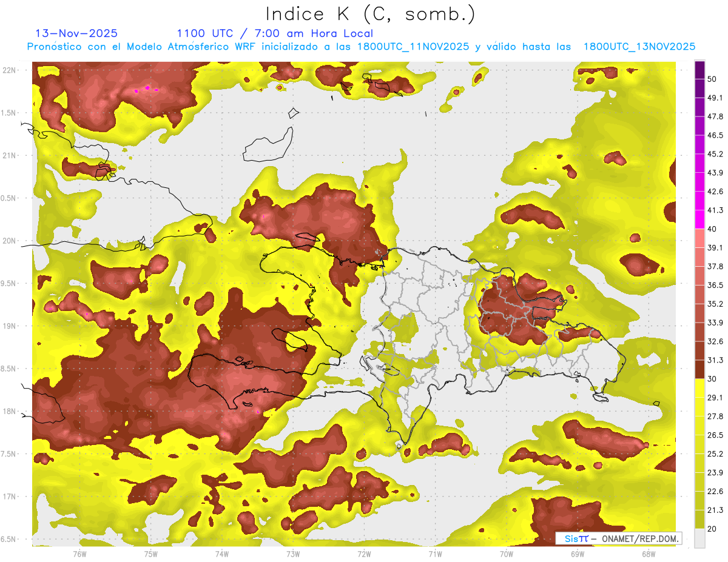Screen dimensions: 728x562
Task: Click the '33.9' color scale value
Action: [715, 323]
